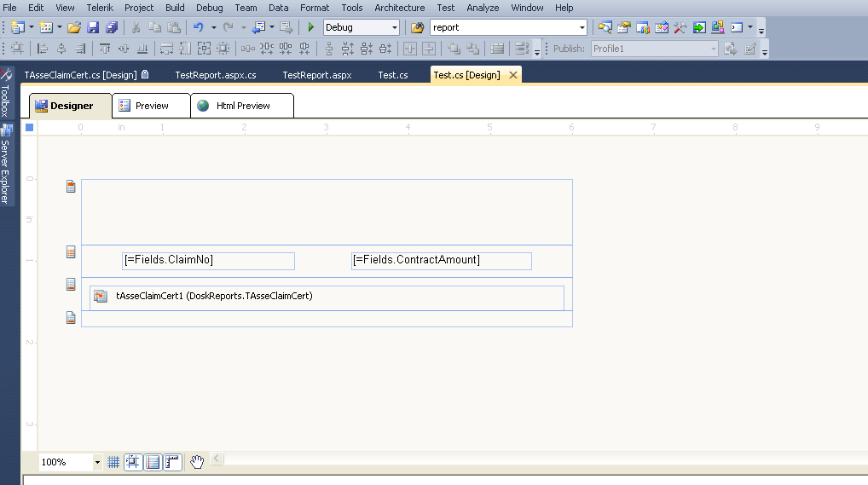Click the report footer section icon at bottom
The width and height of the screenshot is (868, 485).
71,318
